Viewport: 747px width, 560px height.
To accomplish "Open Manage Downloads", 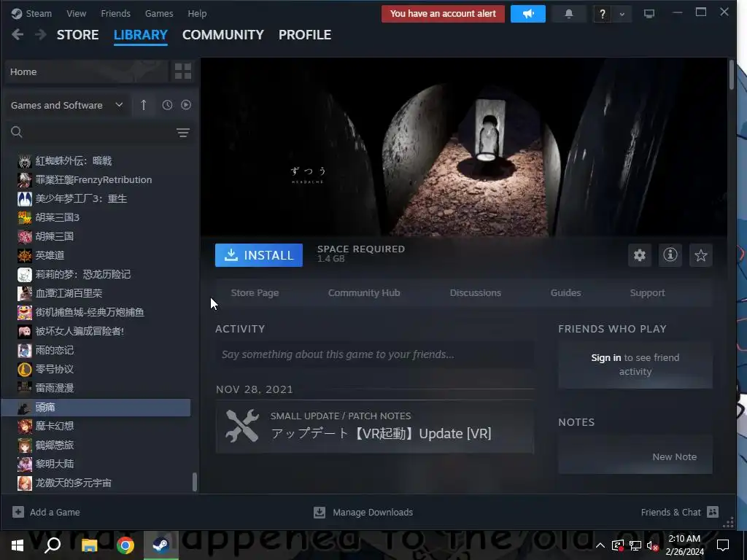I will coord(363,513).
